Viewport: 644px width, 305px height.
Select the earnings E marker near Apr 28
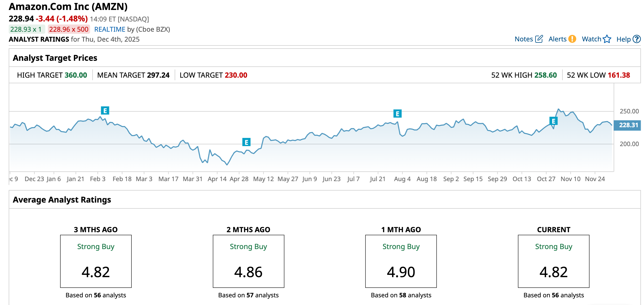click(x=246, y=142)
